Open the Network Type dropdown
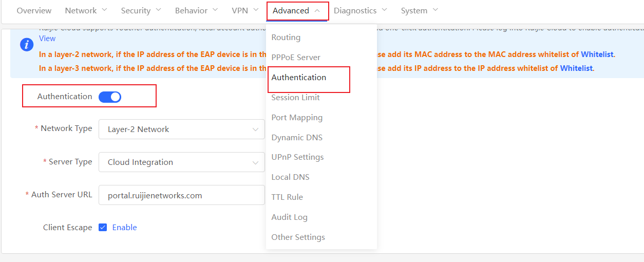This screenshot has height=262, width=644. (181, 129)
